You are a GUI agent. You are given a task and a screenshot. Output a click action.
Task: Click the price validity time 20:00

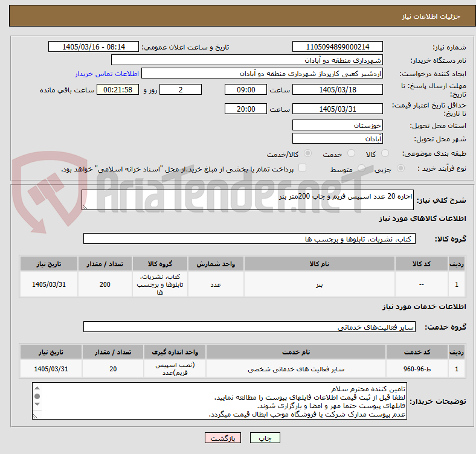click(246, 109)
